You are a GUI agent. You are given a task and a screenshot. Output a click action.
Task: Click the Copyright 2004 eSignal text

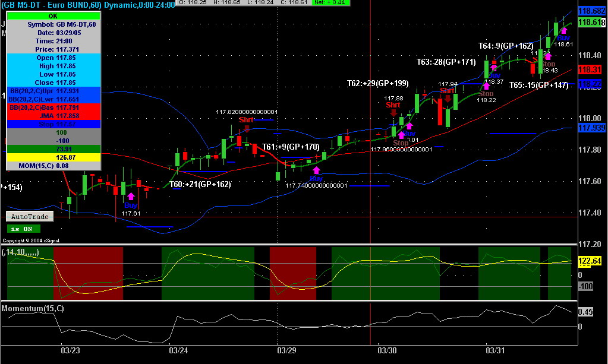pyautogui.click(x=31, y=241)
